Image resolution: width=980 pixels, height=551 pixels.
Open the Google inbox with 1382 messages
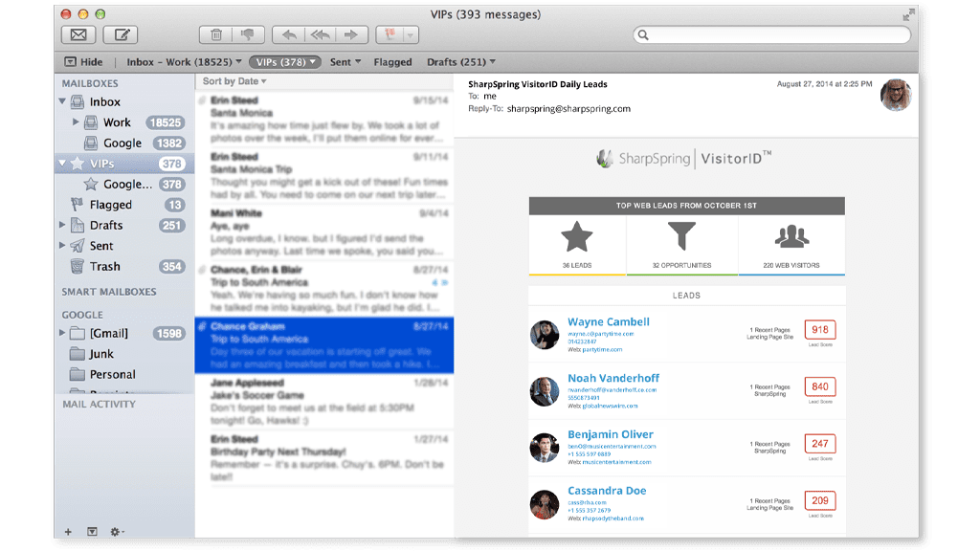point(122,143)
